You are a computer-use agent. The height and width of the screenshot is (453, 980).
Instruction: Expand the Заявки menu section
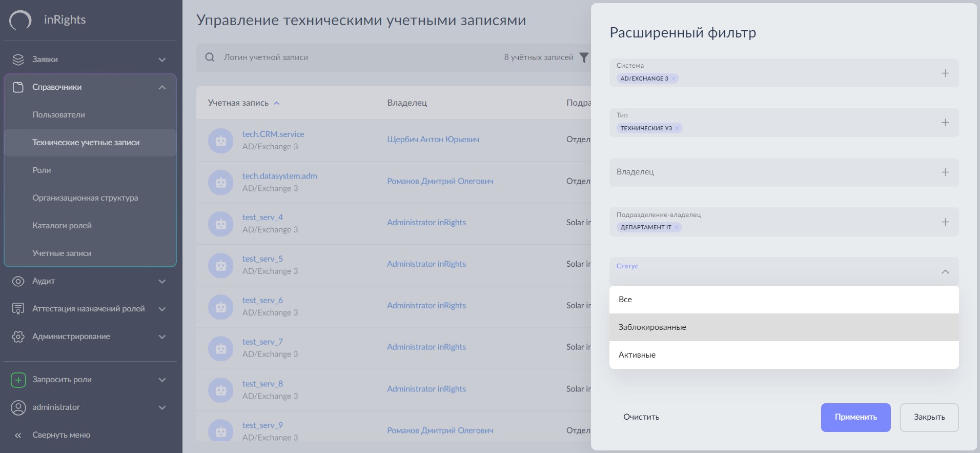162,60
